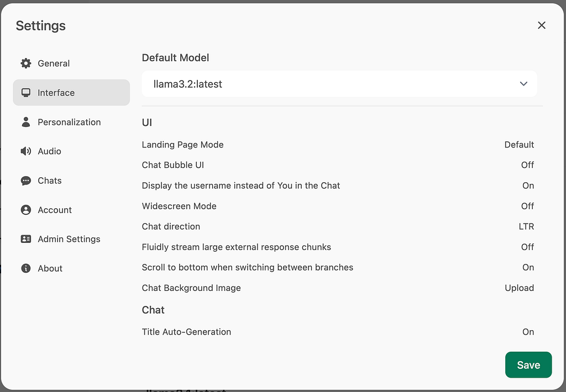Click the Personalization person icon
566x392 pixels.
coord(25,122)
